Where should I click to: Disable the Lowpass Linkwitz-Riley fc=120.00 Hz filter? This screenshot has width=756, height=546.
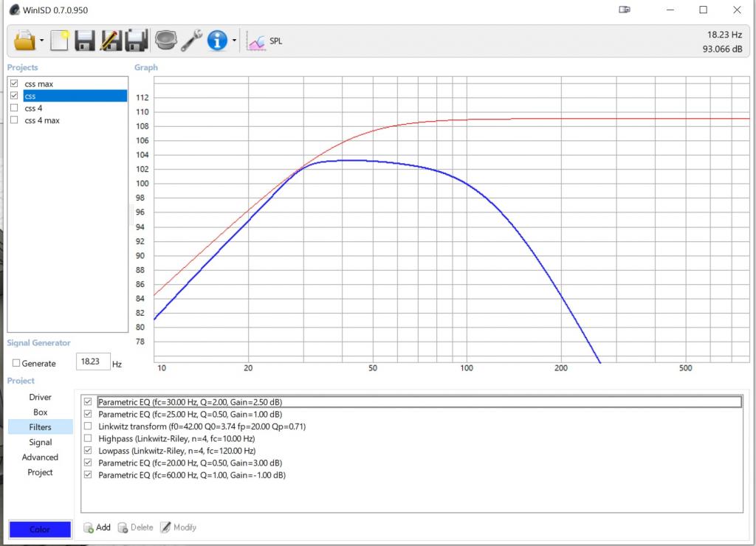(x=88, y=450)
